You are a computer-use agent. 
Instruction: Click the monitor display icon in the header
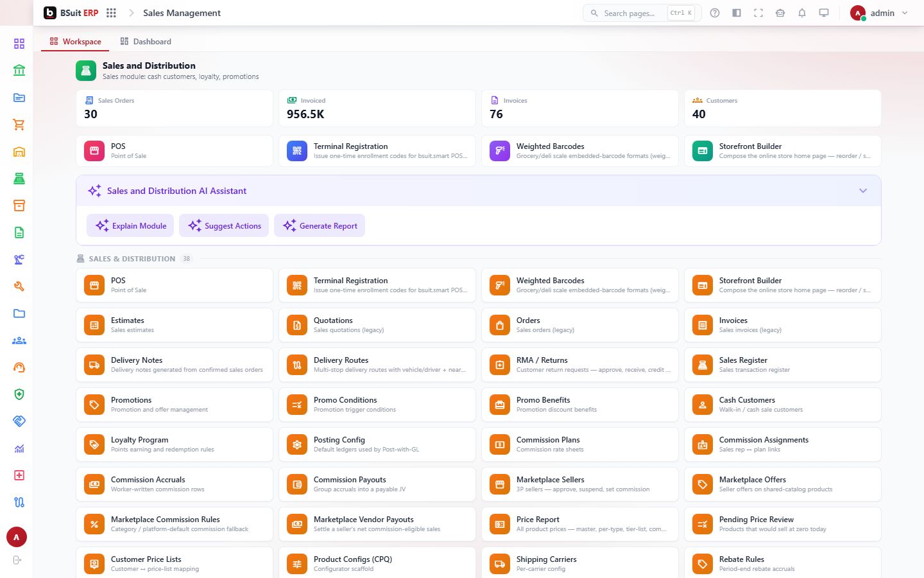(x=824, y=13)
